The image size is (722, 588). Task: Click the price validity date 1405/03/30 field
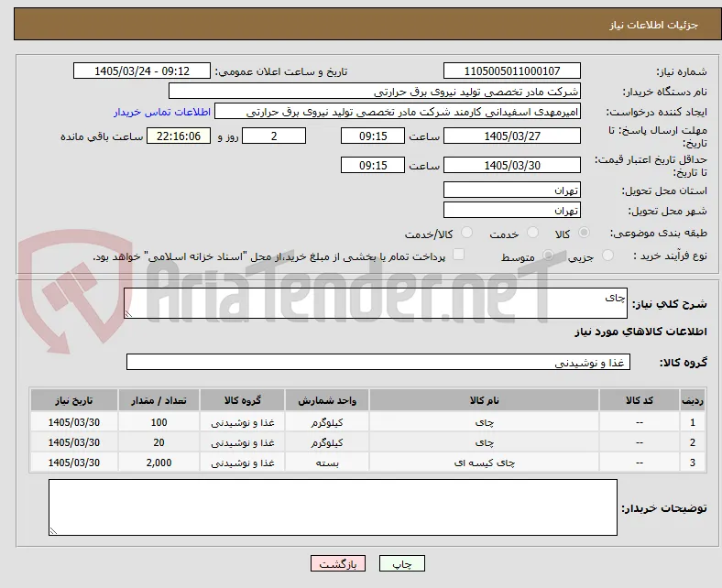pos(511,165)
